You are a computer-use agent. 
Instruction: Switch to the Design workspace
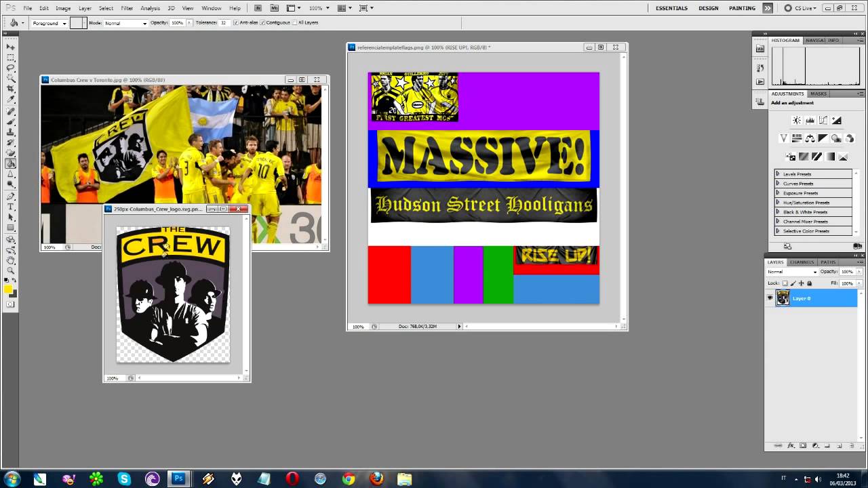(708, 8)
